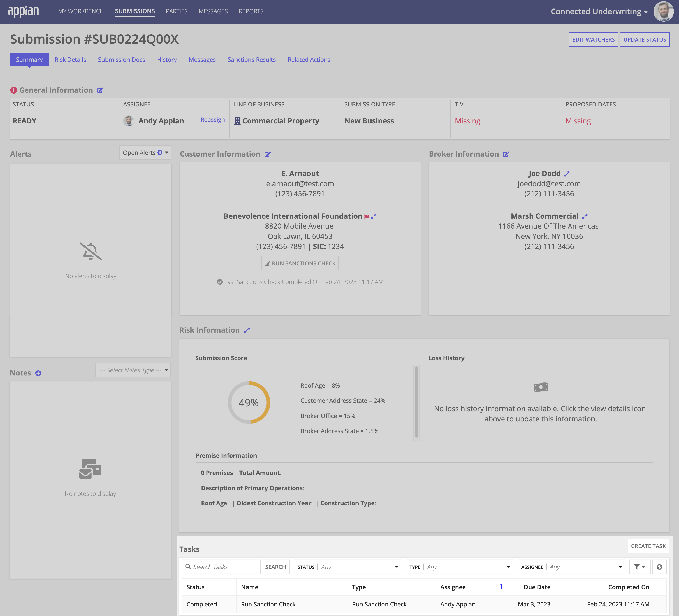The image size is (679, 616).
Task: Open the Tasks filter funnel menu
Action: pos(639,567)
